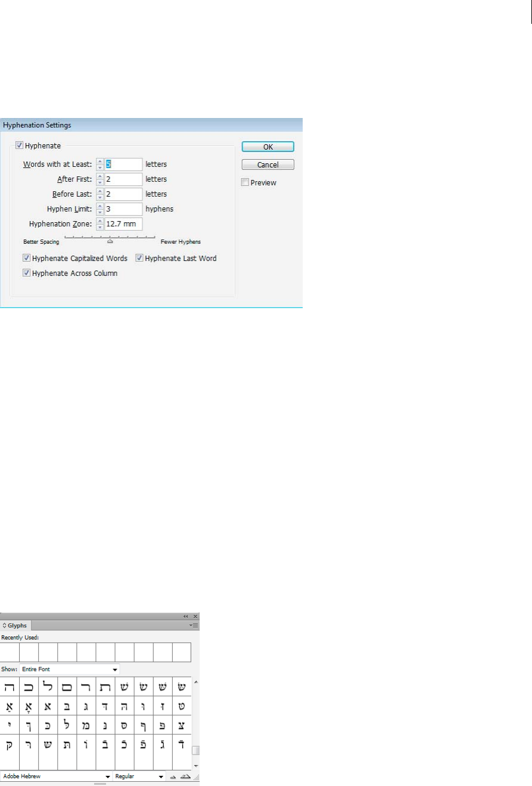Image resolution: width=532 pixels, height=786 pixels.
Task: Select the tet glyph (ט) in grid
Action: tap(182, 707)
